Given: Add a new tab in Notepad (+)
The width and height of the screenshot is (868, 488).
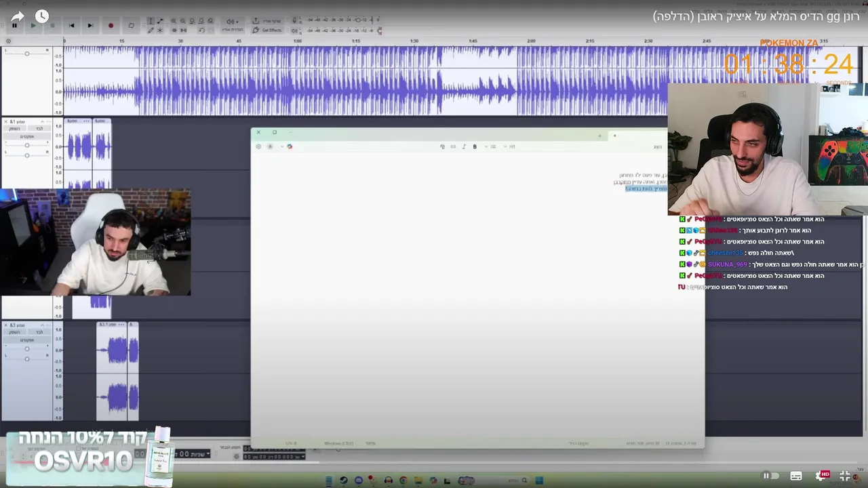Looking at the screenshot, I should pyautogui.click(x=599, y=136).
